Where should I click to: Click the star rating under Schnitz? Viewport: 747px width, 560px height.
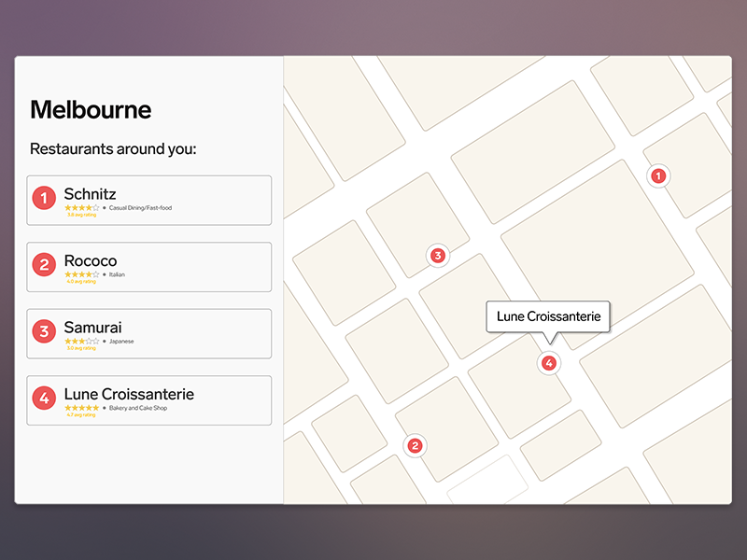pos(82,207)
